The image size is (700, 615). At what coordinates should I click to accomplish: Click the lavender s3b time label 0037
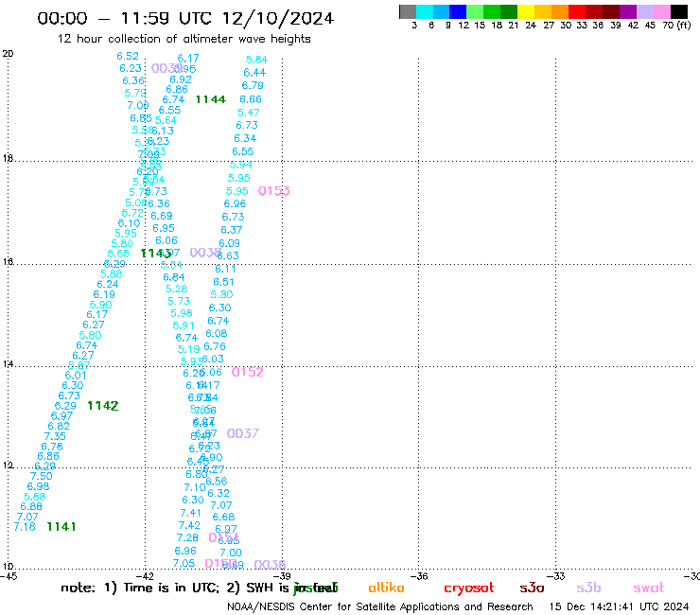(x=242, y=433)
